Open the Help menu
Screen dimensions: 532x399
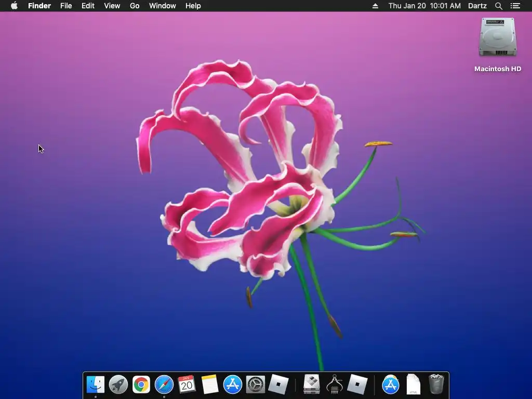point(193,6)
